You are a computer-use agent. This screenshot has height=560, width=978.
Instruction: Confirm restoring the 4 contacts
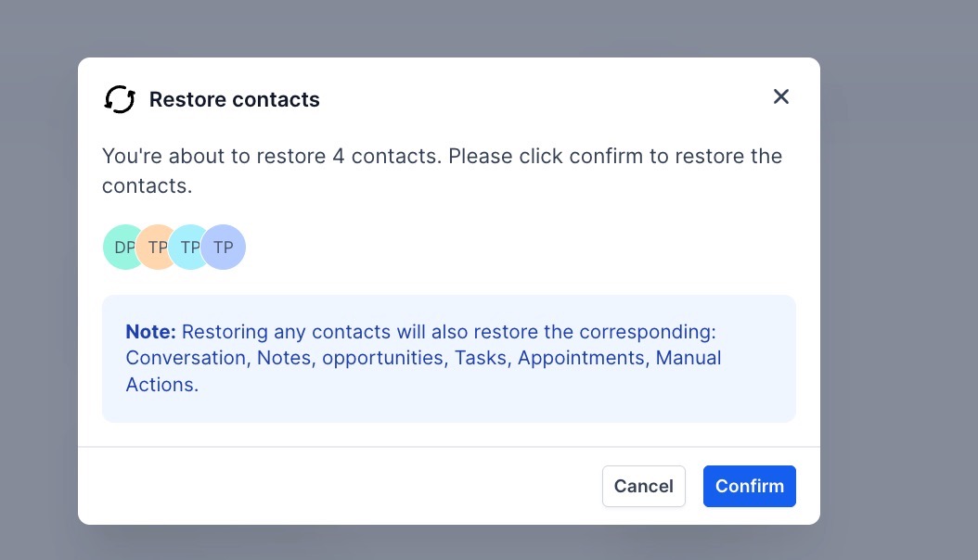point(749,486)
